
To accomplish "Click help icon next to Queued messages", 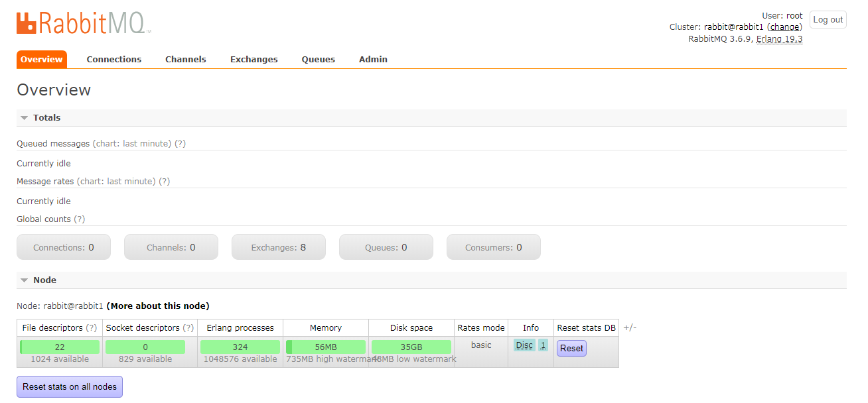I will click(180, 143).
